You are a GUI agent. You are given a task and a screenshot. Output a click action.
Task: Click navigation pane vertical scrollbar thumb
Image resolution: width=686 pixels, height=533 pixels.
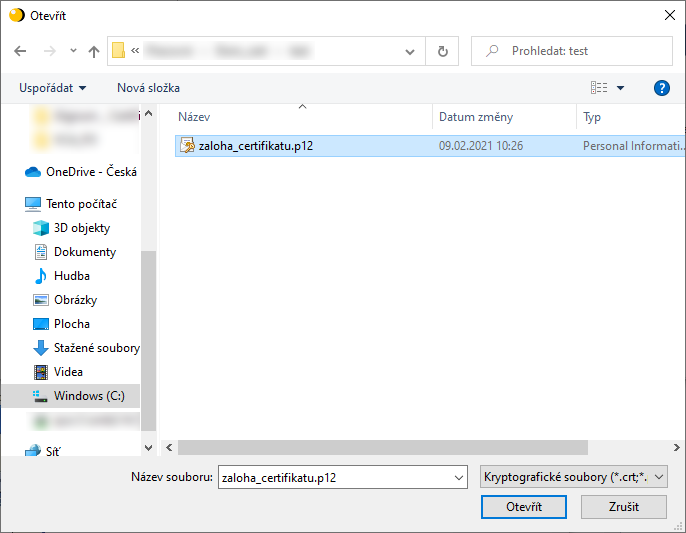[148, 341]
